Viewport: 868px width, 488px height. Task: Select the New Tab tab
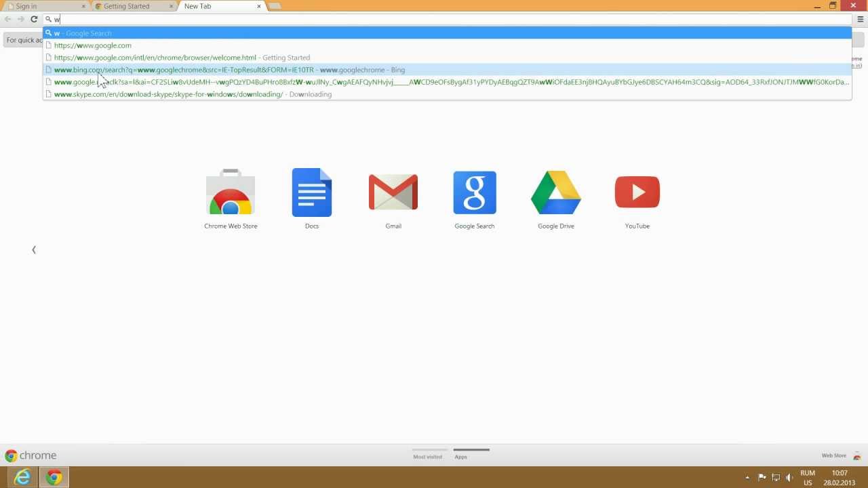220,6
